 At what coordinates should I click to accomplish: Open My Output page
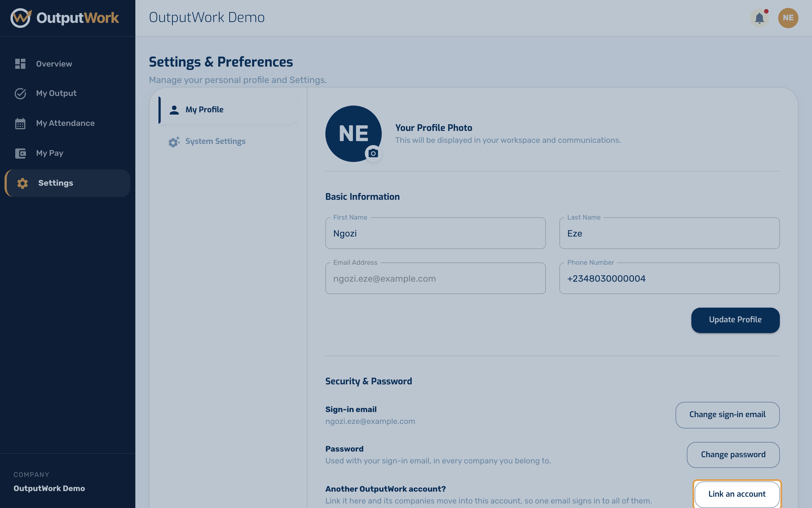(x=67, y=93)
